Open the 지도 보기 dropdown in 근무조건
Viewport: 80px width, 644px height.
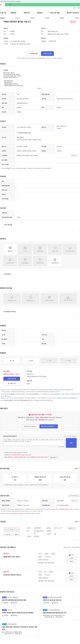tap(74, 156)
